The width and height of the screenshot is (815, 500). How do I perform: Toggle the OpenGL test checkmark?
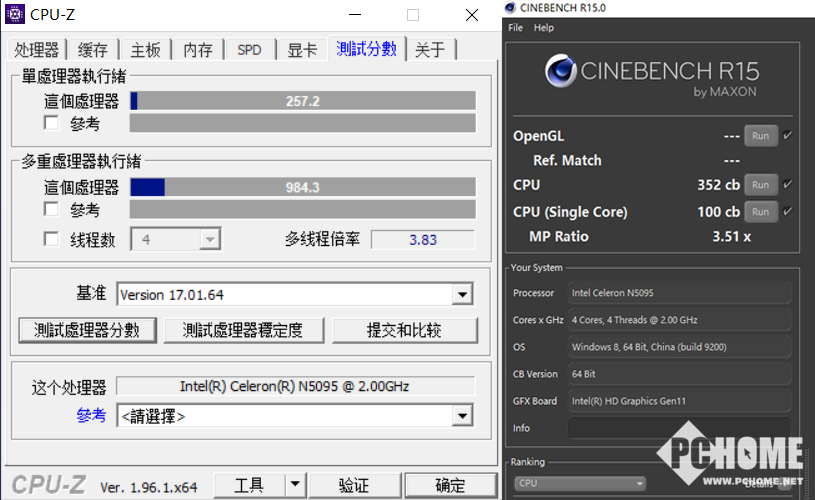coord(788,136)
